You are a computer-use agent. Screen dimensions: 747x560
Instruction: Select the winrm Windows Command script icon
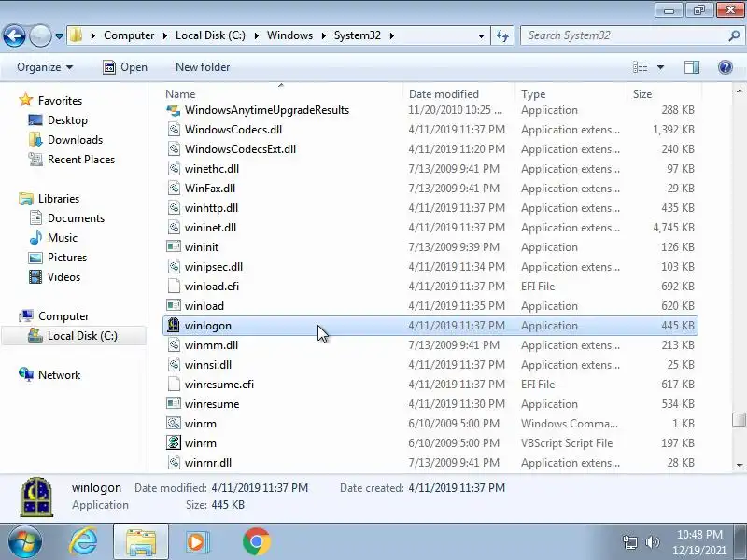pyautogui.click(x=174, y=424)
